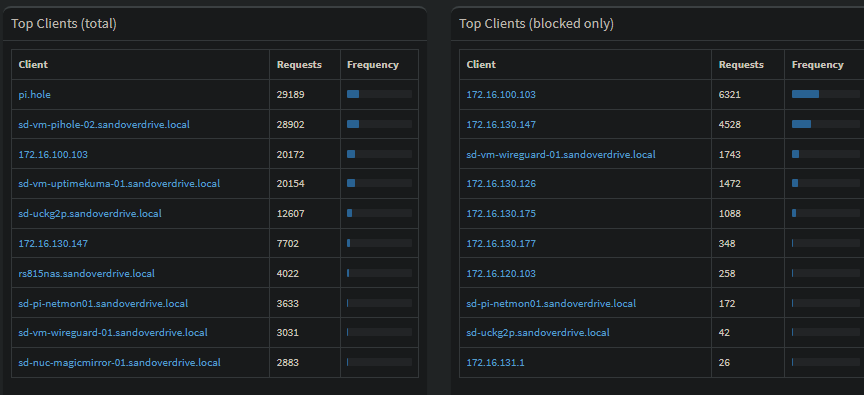The width and height of the screenshot is (864, 395).
Task: Open sd-vm-wireguard-01 link in blocked only table
Action: (561, 155)
